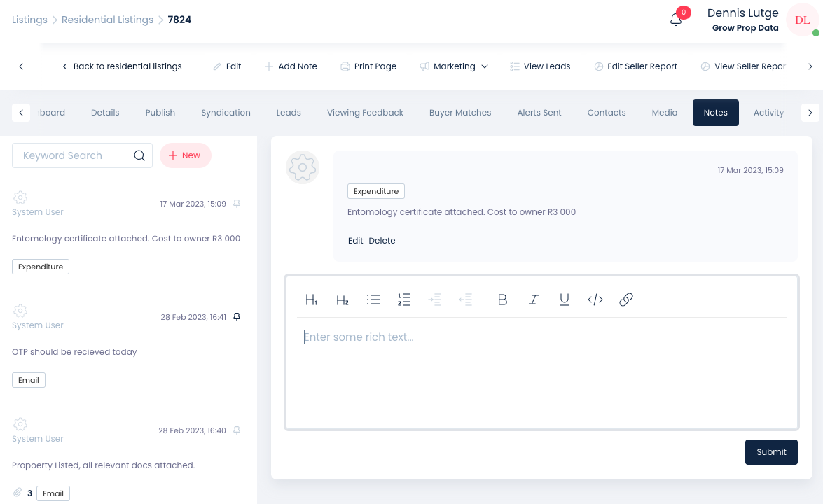
Task: Open the Alerts Sent tab
Action: pyautogui.click(x=539, y=112)
